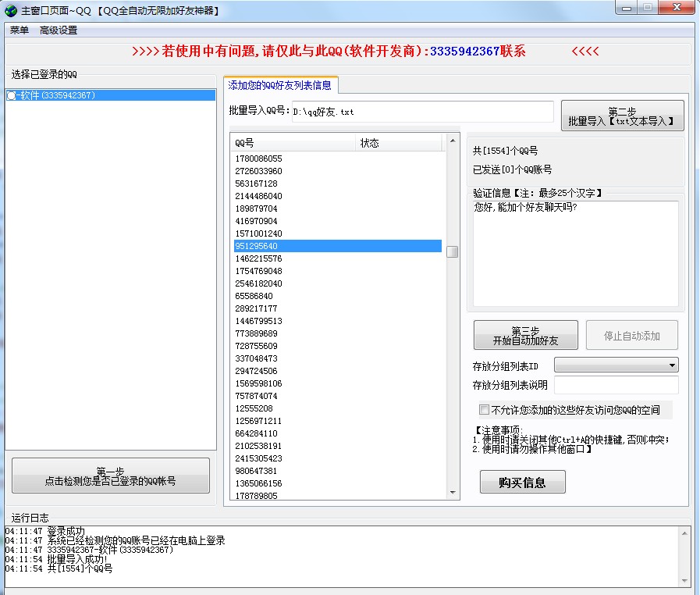Click the 状态 column header
700x595 pixels.
pyautogui.click(x=399, y=143)
